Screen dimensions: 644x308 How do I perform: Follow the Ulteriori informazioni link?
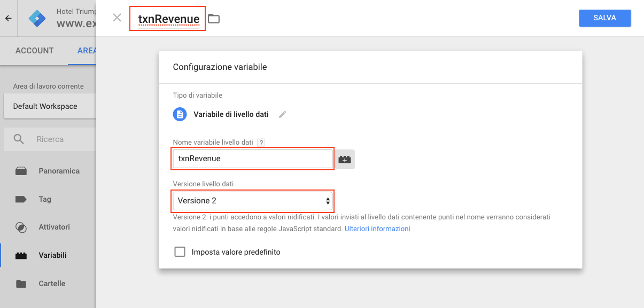(x=377, y=228)
